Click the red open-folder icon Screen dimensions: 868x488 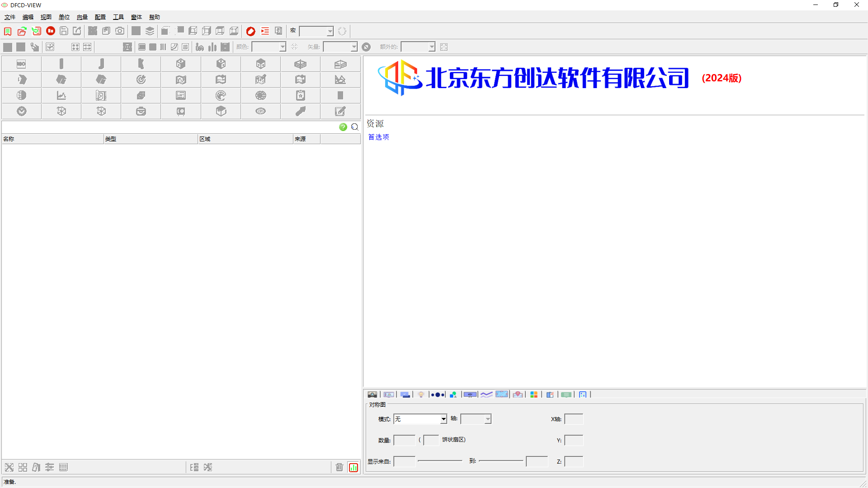(22, 31)
